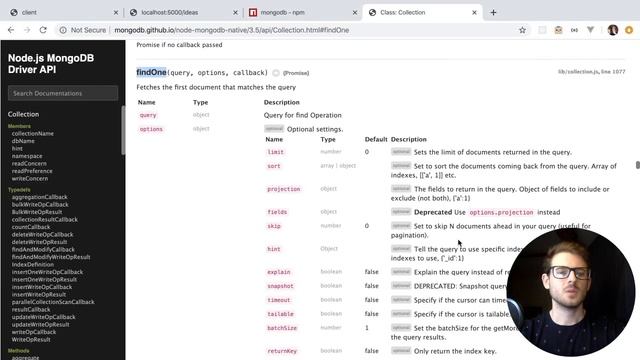Image resolution: width=640 pixels, height=360 pixels.
Task: Open dbName in the sidebar
Action: click(x=23, y=141)
